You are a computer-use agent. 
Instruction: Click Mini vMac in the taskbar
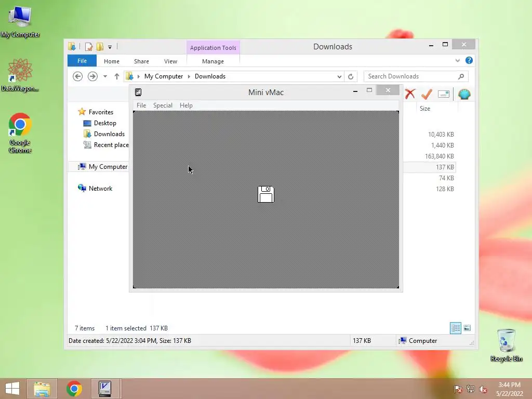[x=105, y=389]
